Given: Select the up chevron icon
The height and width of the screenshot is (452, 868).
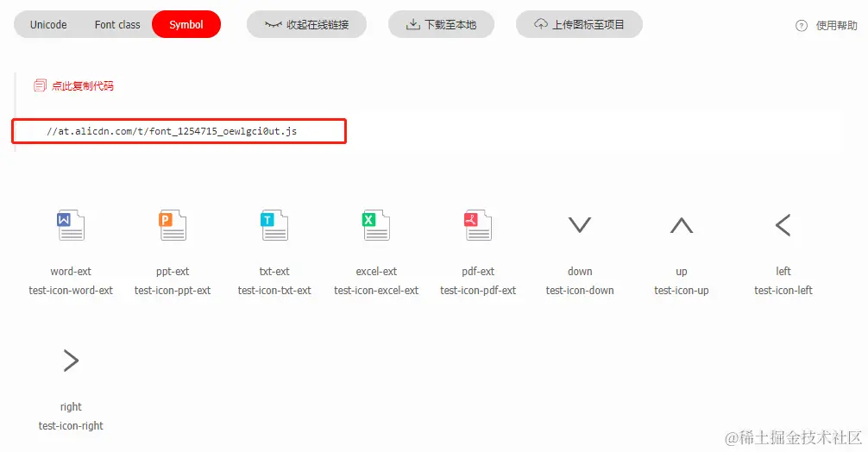Looking at the screenshot, I should tap(682, 225).
